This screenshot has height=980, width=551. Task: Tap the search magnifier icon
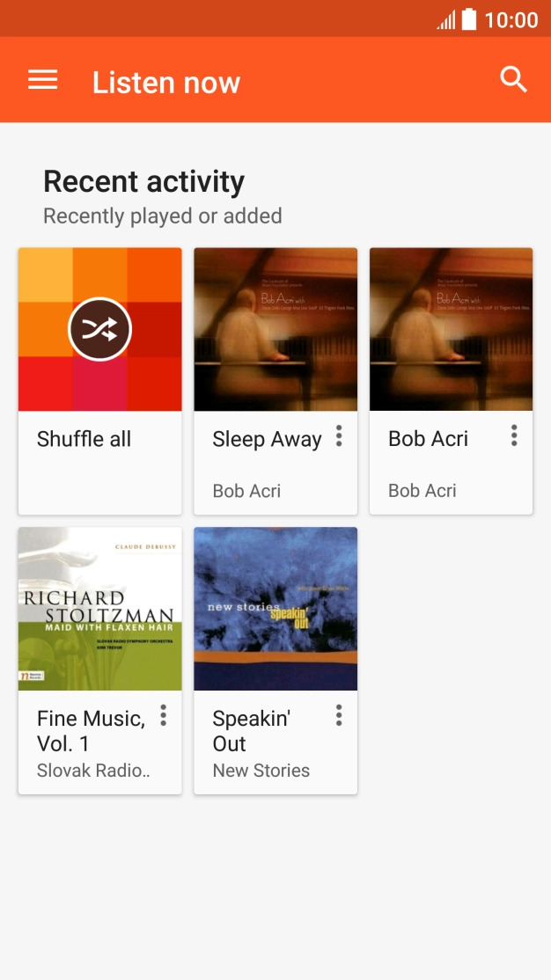[x=513, y=80]
